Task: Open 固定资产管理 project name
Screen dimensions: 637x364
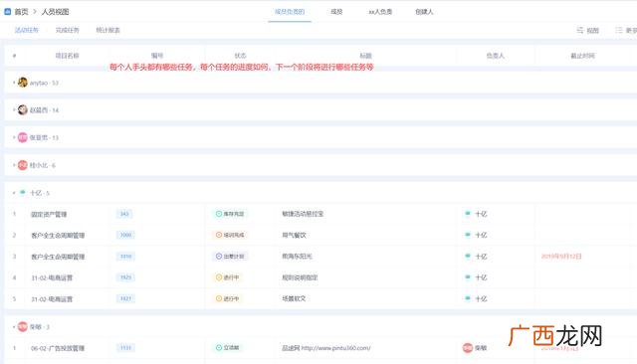Action: tap(49, 214)
